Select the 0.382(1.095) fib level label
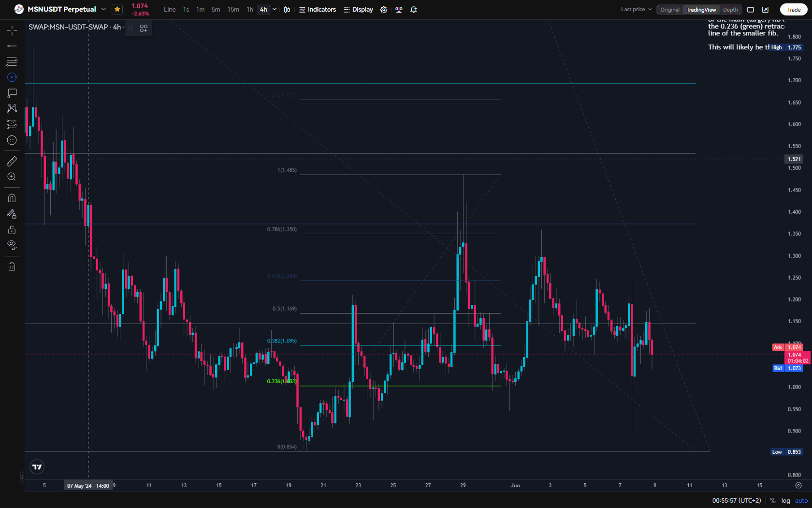This screenshot has width=812, height=508. tap(282, 341)
